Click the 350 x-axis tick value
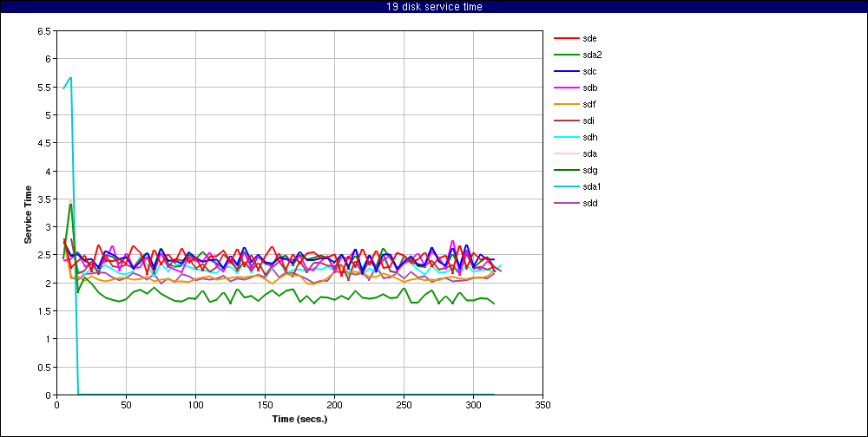The width and height of the screenshot is (868, 437). pyautogui.click(x=542, y=404)
